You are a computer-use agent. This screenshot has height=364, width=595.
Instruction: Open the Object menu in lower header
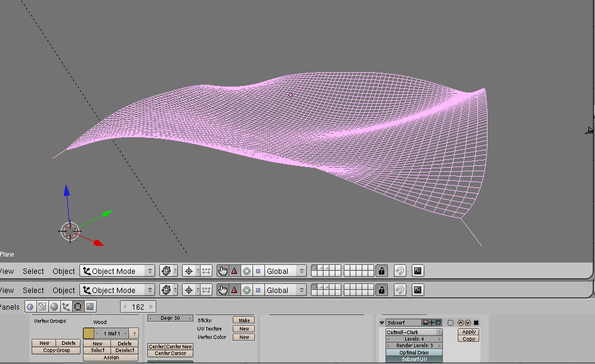pos(64,290)
